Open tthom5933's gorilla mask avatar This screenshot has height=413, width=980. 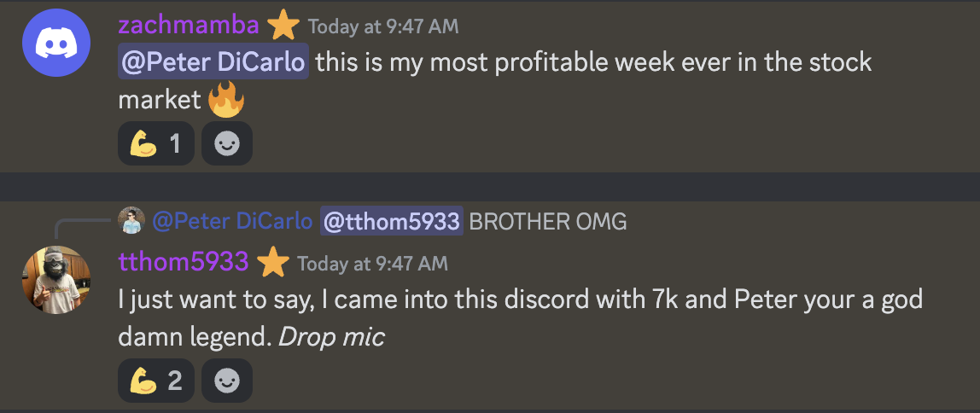point(56,279)
